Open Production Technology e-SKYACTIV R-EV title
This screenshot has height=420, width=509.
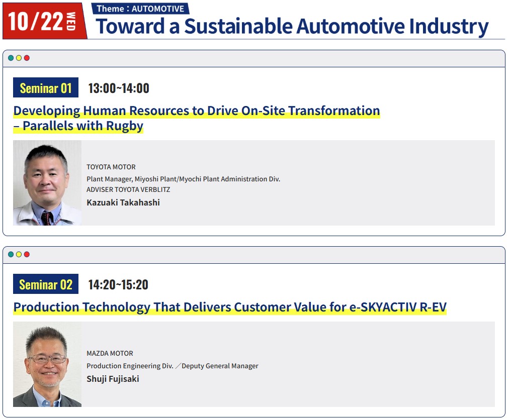point(230,307)
